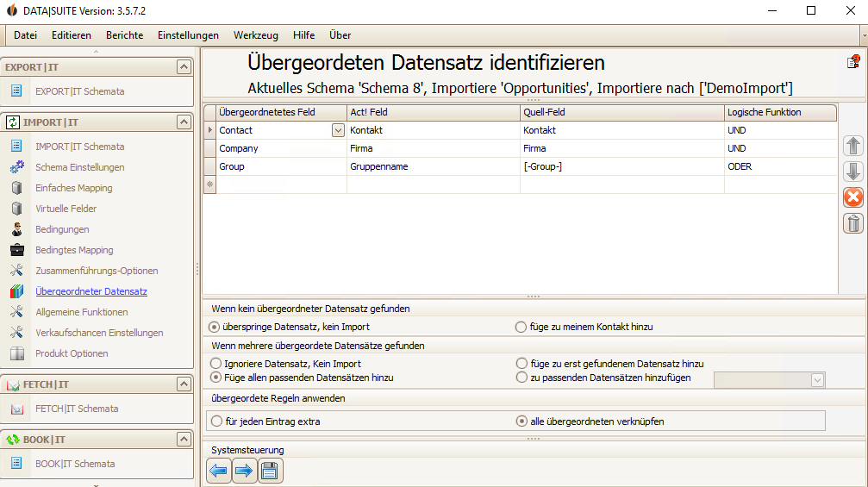
Task: Select 'alle übergeordneten verknüpfen'
Action: (521, 421)
